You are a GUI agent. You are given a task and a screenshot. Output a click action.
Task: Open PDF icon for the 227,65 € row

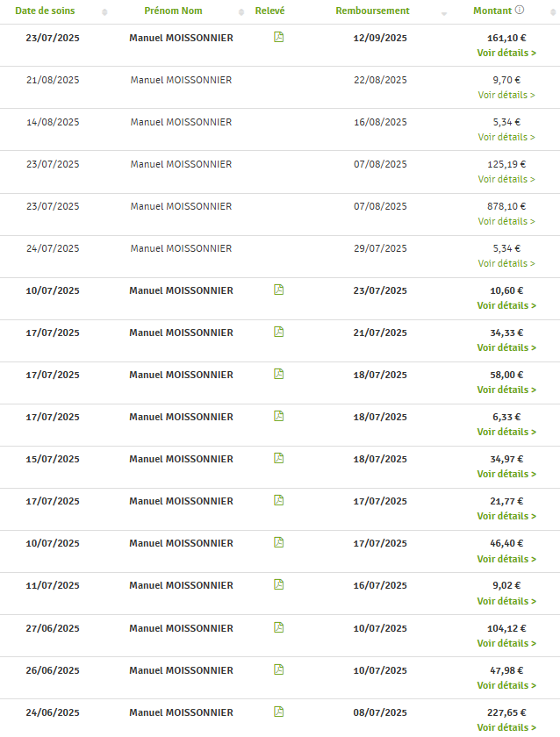point(278,712)
